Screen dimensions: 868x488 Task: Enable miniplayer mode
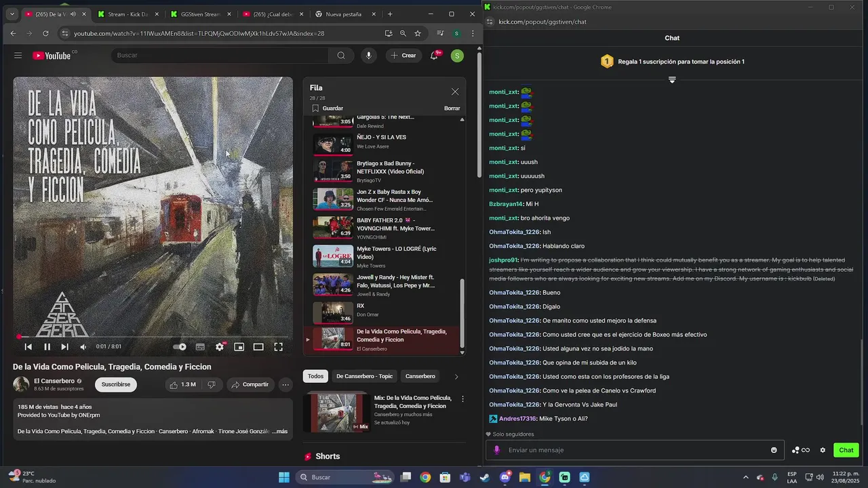pos(239,347)
